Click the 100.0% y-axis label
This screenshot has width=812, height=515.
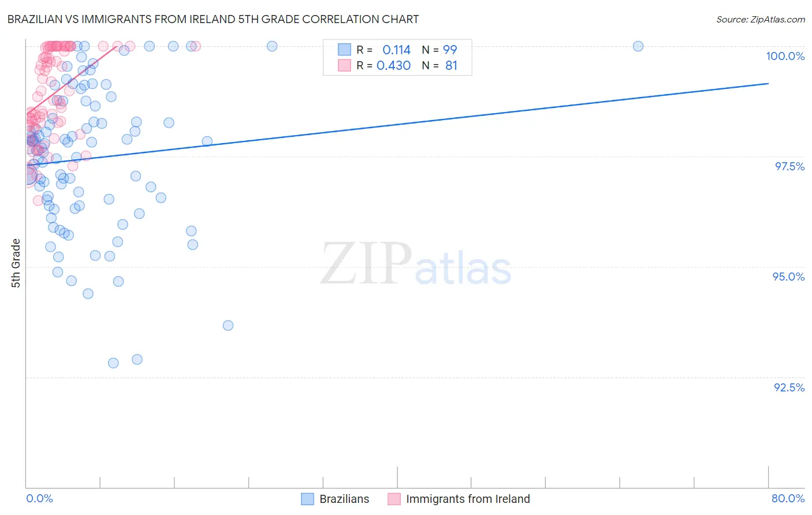pyautogui.click(x=785, y=56)
